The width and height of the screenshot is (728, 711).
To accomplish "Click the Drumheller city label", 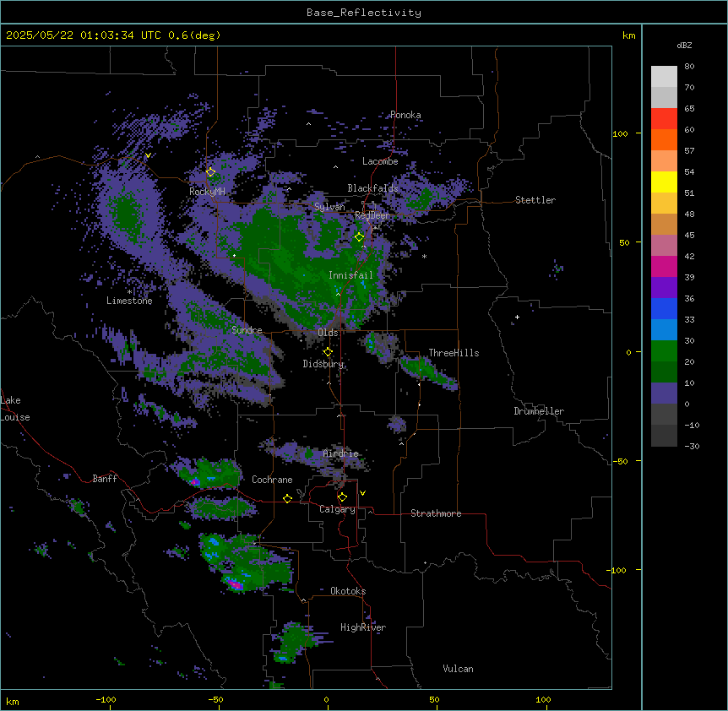I will coord(539,411).
